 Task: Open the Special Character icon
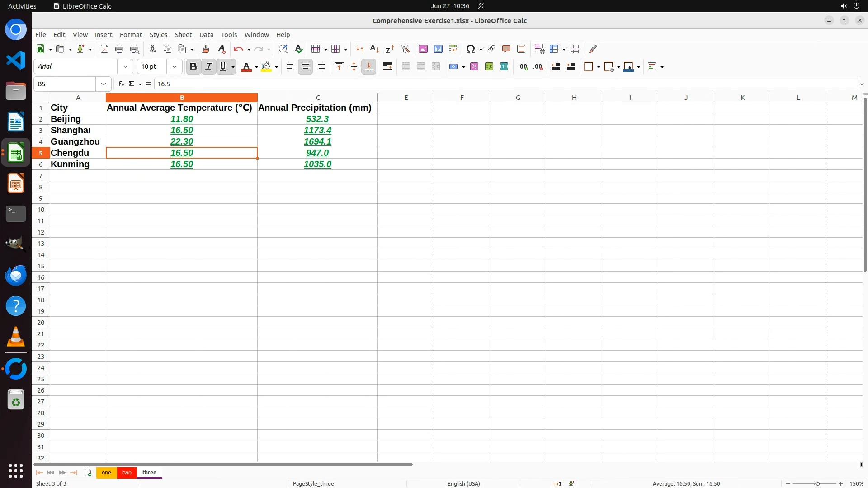click(470, 49)
